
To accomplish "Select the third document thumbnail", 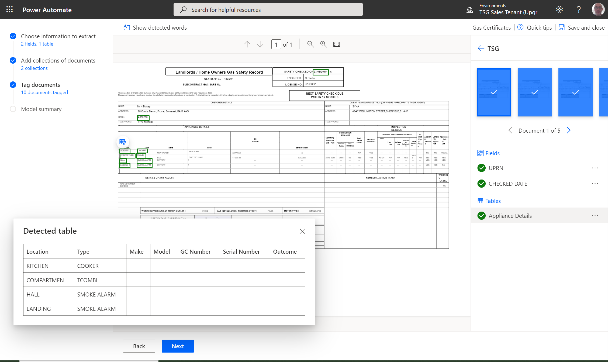I will 575,92.
